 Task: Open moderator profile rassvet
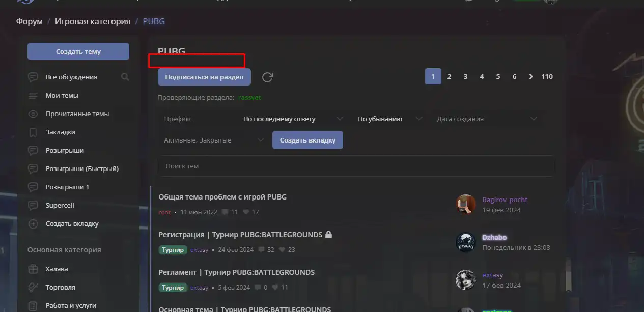(249, 97)
